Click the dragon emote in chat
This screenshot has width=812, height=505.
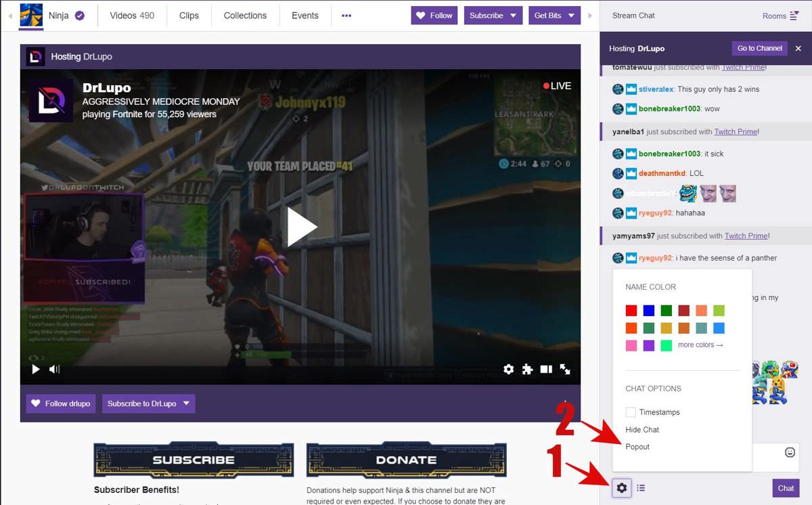(x=688, y=194)
